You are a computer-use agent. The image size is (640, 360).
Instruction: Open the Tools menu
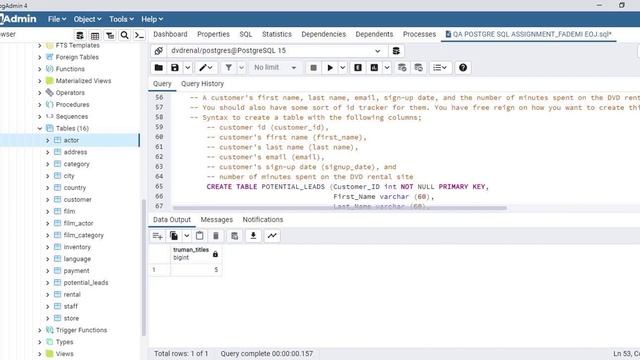coord(121,19)
